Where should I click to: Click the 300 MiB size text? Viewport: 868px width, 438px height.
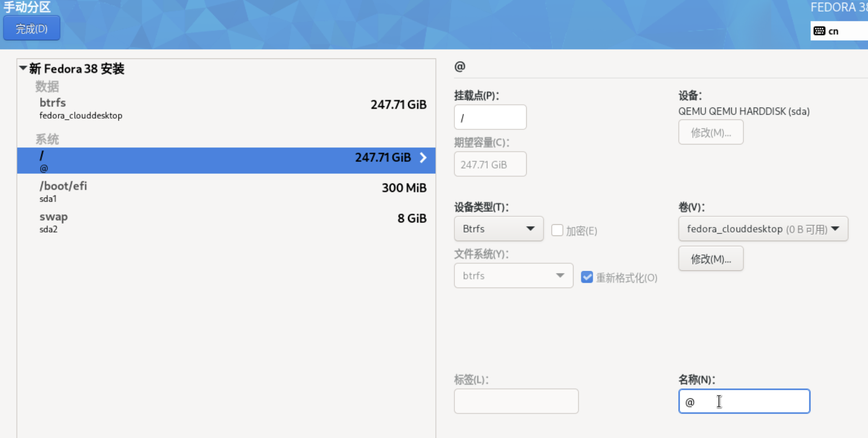tap(404, 188)
